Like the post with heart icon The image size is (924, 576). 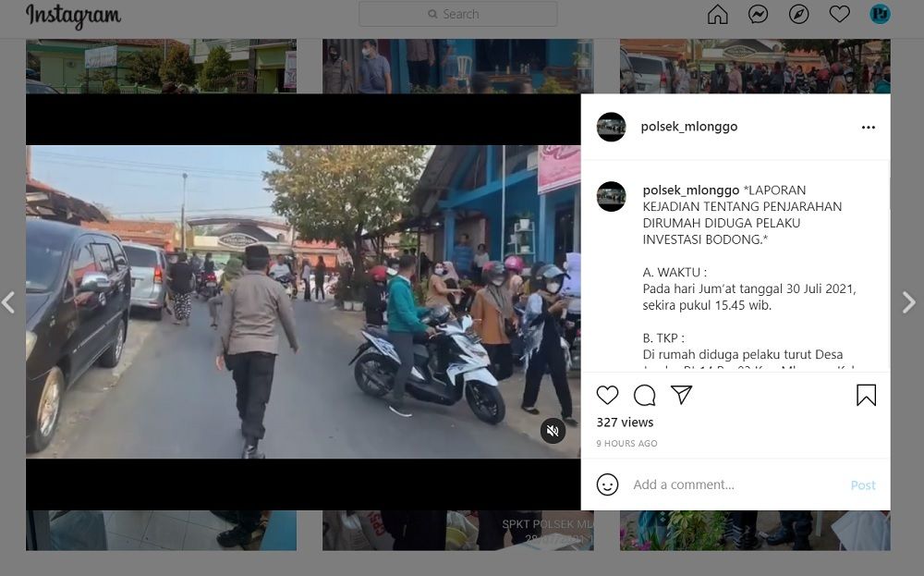coord(607,395)
